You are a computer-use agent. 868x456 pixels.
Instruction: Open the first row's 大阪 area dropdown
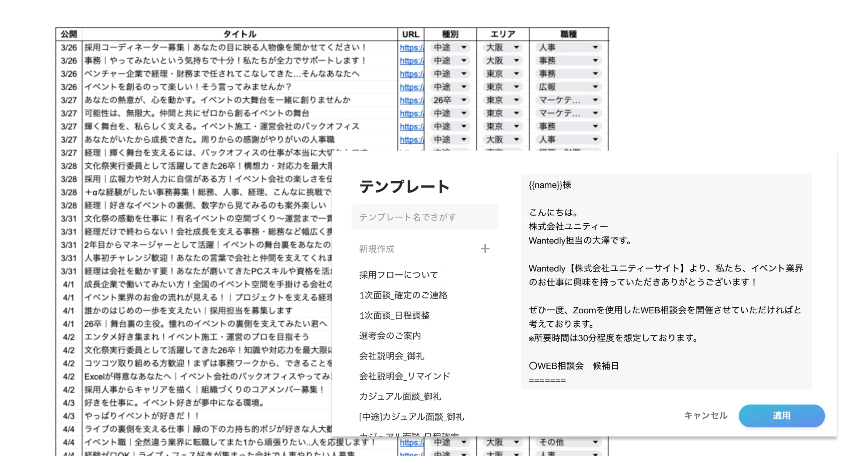click(x=502, y=47)
